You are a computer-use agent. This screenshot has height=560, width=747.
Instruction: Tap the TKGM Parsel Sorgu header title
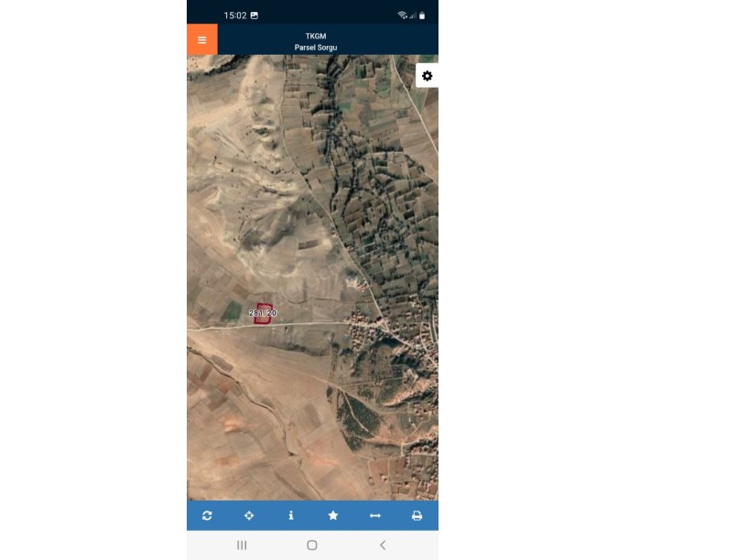pos(316,41)
